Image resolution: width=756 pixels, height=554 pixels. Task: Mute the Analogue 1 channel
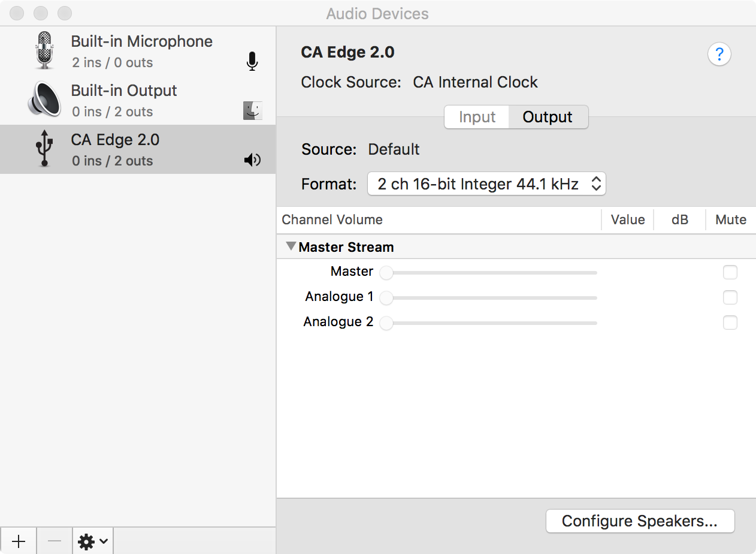[x=730, y=298]
